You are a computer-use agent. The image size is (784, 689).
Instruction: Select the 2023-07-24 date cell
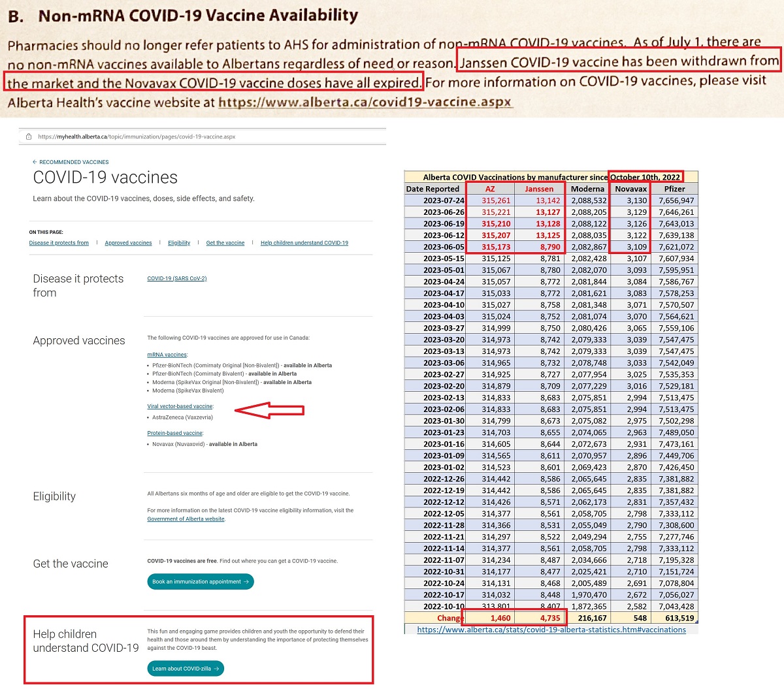(435, 200)
